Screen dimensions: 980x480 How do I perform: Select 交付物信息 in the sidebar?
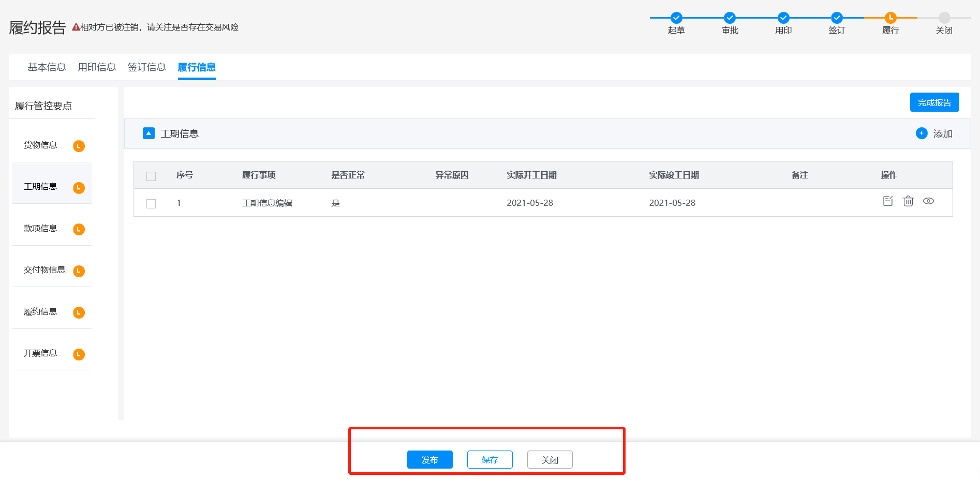(x=44, y=269)
